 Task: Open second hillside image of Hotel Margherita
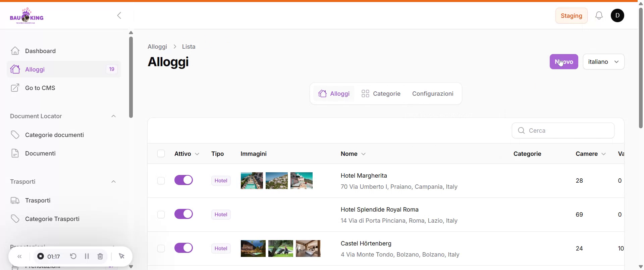(277, 181)
